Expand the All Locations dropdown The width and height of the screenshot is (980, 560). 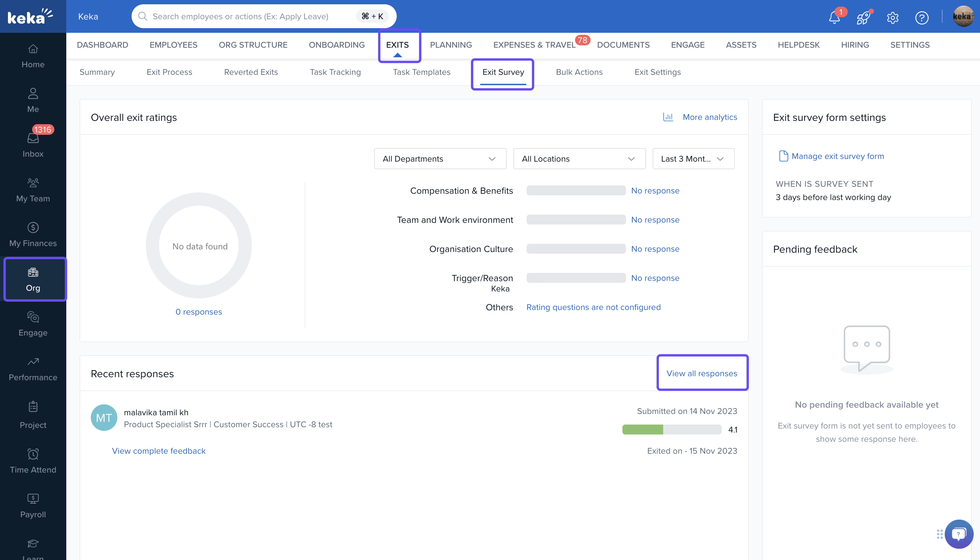[x=579, y=158]
